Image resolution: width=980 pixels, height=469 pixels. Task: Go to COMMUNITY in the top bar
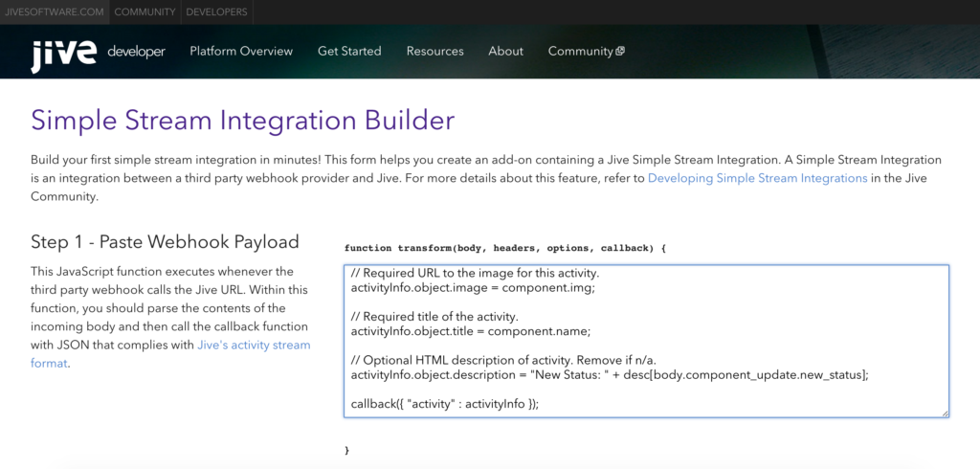click(x=145, y=12)
